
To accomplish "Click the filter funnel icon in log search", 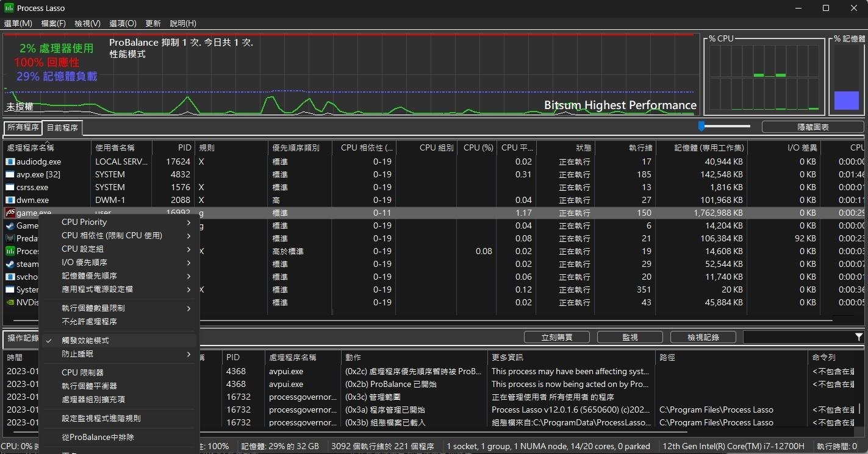I will click(859, 337).
